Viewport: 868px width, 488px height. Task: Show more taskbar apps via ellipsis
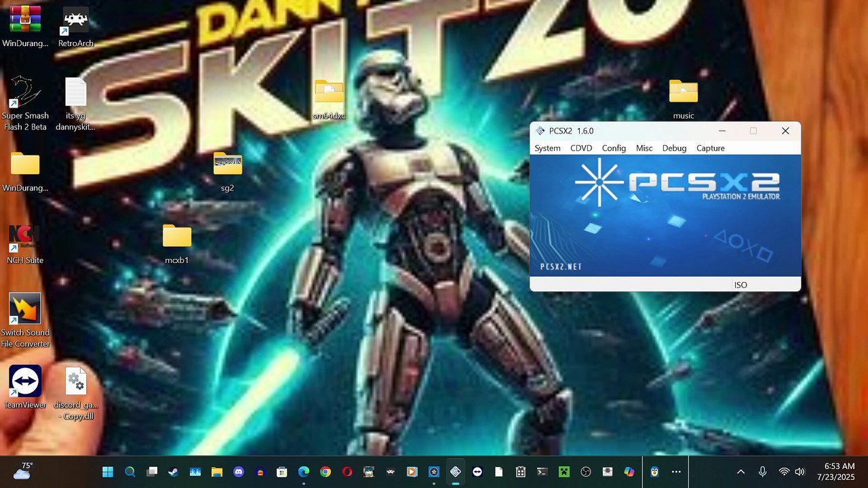point(676,472)
